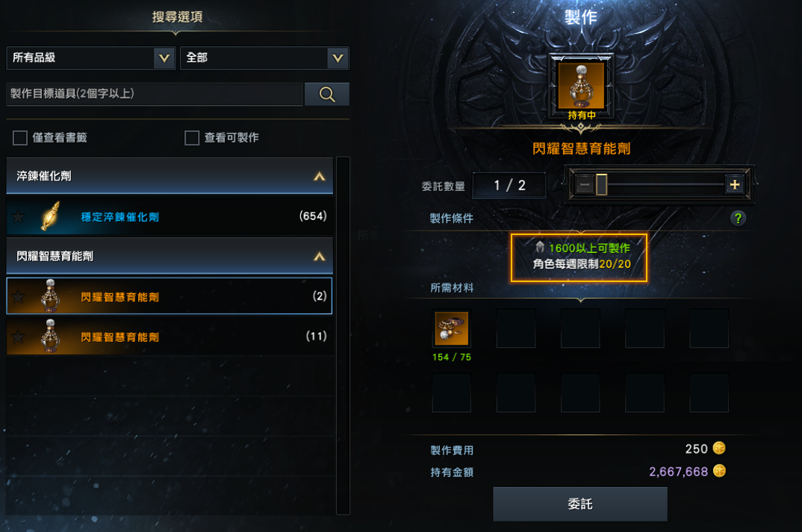The width and height of the screenshot is (802, 532).
Task: Bookmark 穩定淬鍊催化劑 with its star icon
Action: 19,216
